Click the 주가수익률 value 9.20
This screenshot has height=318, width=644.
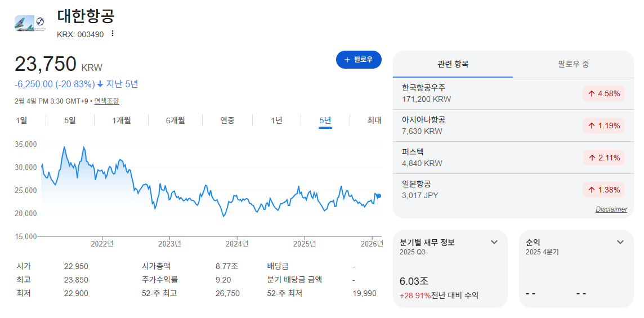click(223, 280)
